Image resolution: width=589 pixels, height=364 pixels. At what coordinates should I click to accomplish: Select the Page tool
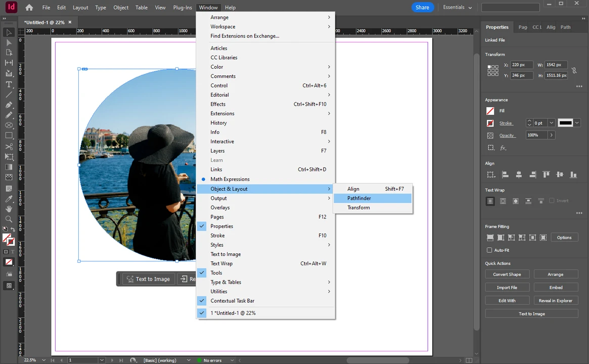point(9,53)
